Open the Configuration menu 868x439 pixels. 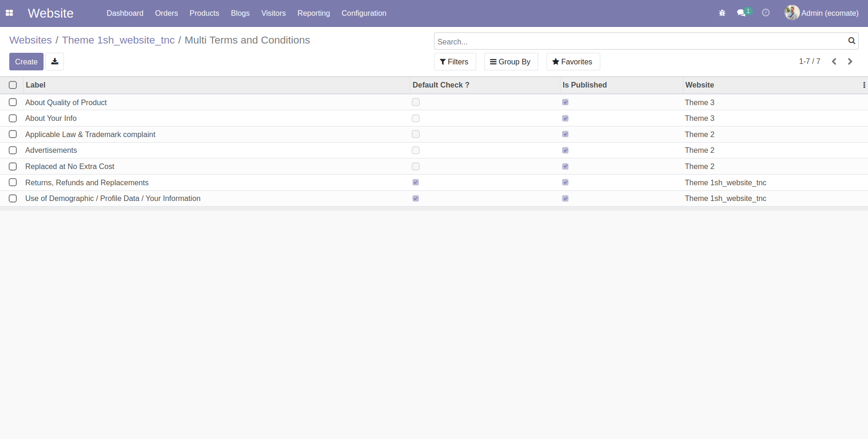pyautogui.click(x=364, y=13)
